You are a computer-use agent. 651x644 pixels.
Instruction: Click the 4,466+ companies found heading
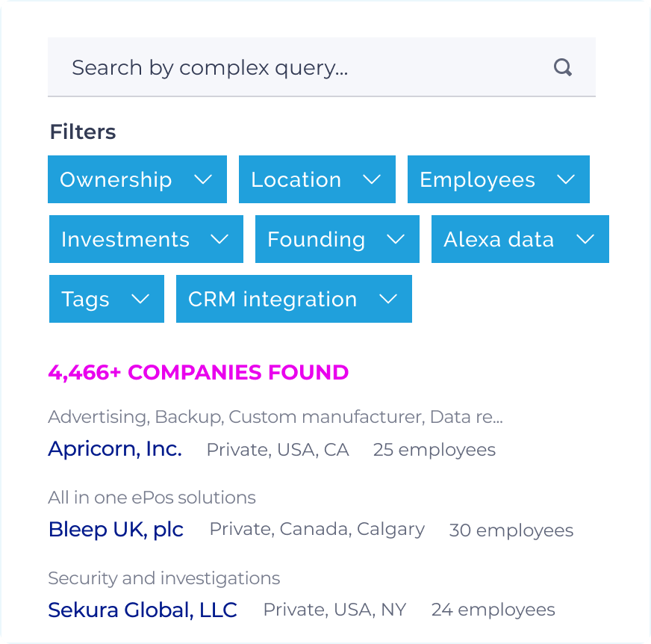pyautogui.click(x=198, y=372)
